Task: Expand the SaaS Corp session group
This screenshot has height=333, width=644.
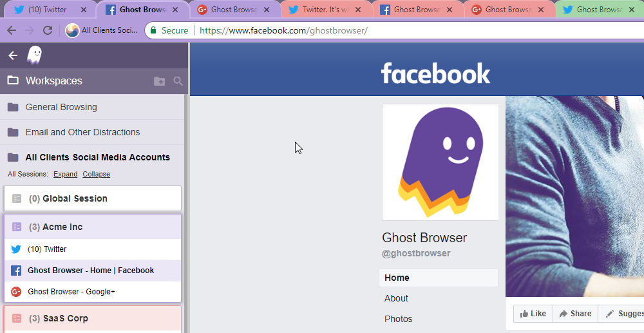Action: 92,318
